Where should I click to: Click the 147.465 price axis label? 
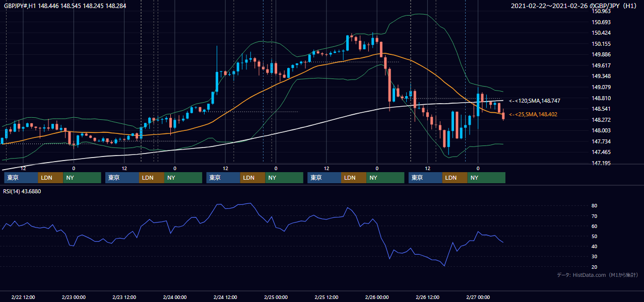[601, 152]
